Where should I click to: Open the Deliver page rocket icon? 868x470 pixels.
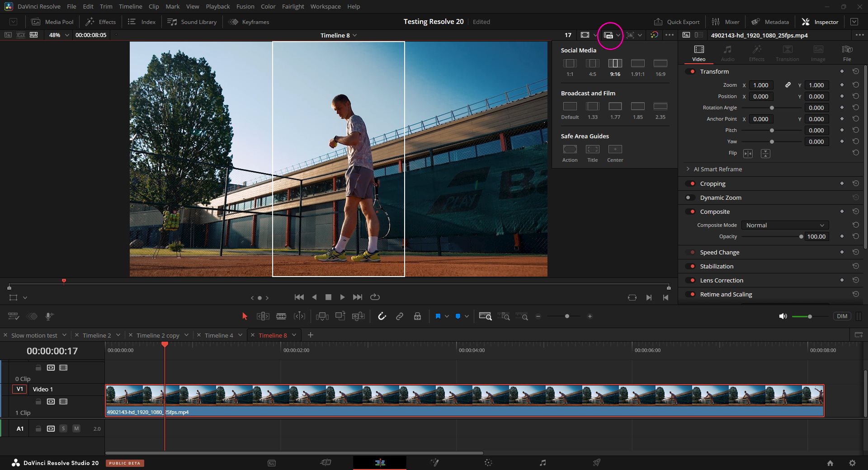tap(597, 462)
